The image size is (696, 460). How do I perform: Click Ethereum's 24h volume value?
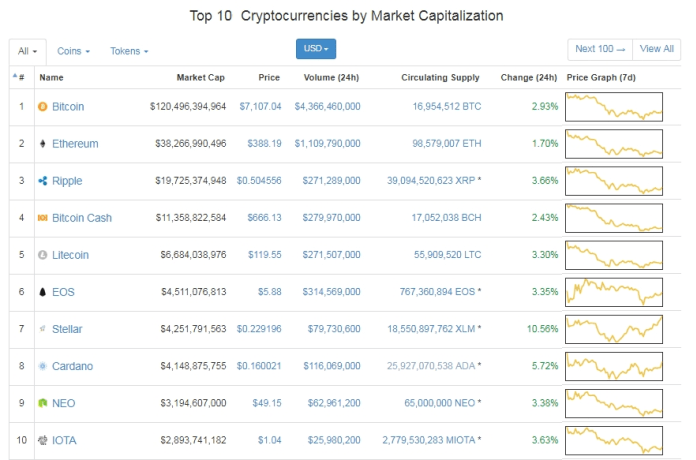point(327,144)
